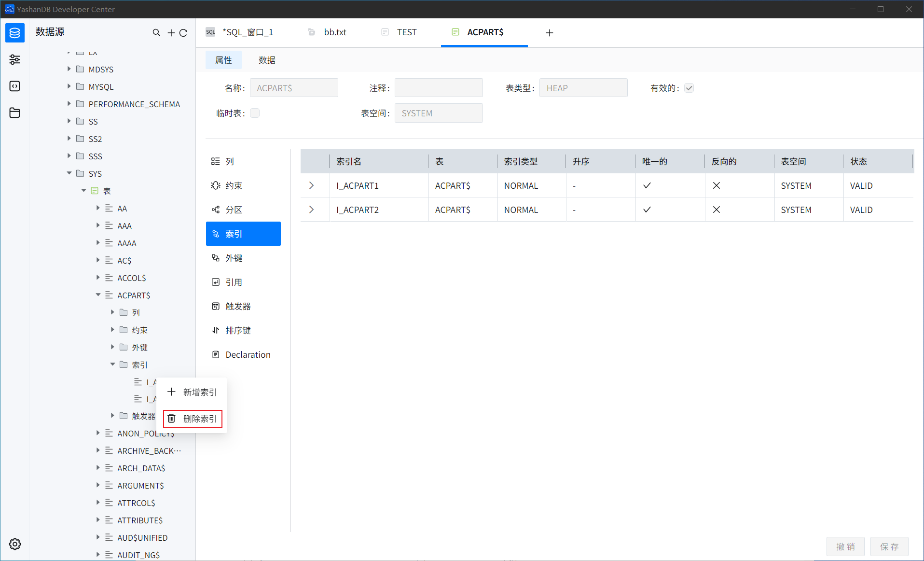Search the data source tree
The height and width of the screenshot is (561, 924).
[156, 33]
